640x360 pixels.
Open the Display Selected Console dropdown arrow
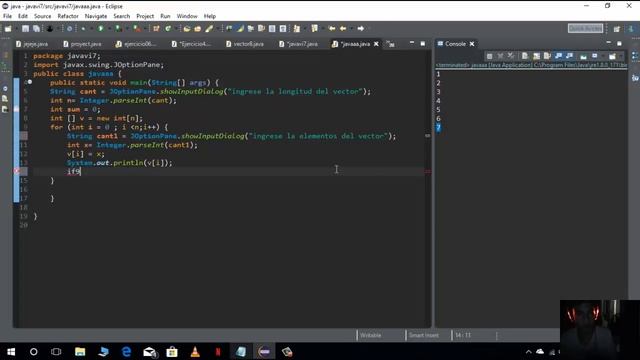point(603,56)
